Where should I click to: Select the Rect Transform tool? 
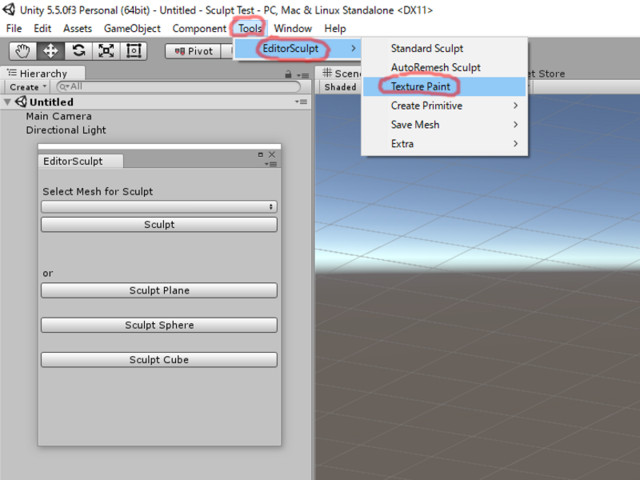(x=134, y=51)
